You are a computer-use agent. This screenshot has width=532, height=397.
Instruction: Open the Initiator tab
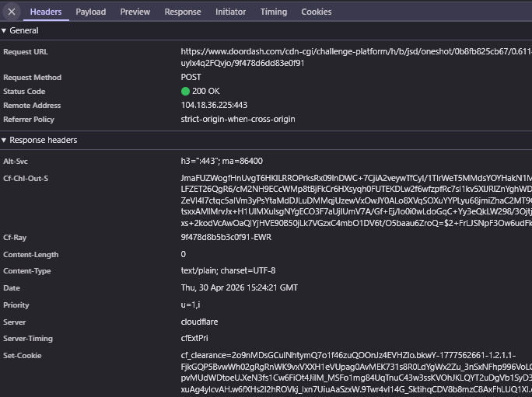[x=230, y=12]
